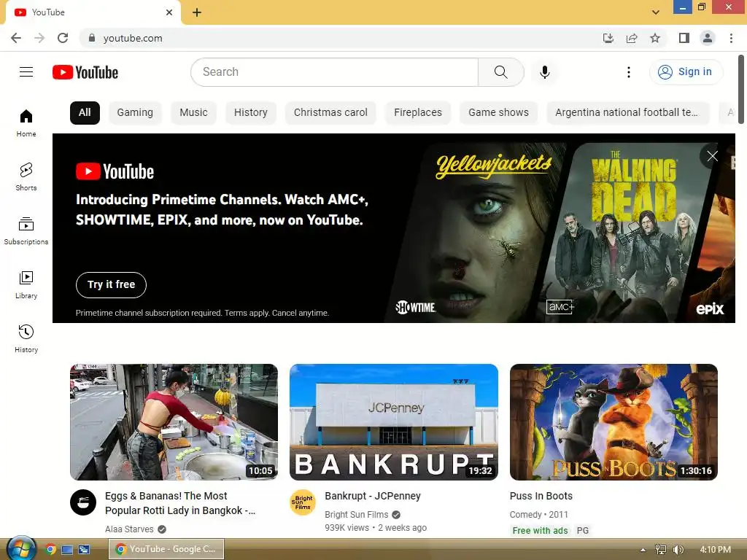Select the Gaming filter chip
The image size is (747, 560).
click(x=135, y=113)
